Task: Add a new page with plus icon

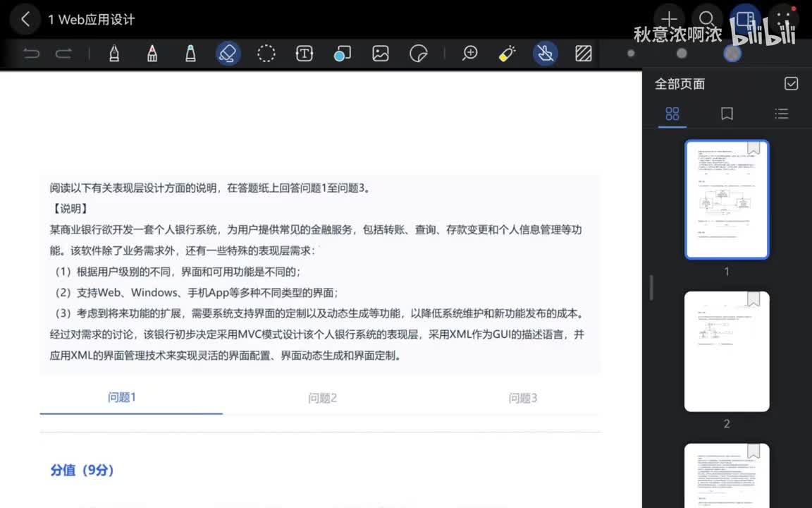Action: tap(669, 19)
